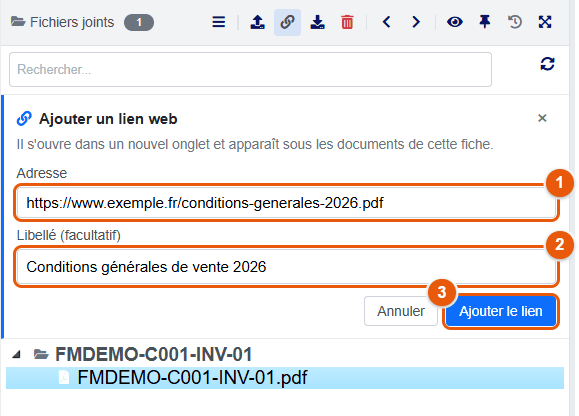Viewport: 579px width, 416px height.
Task: Open the hamburger menu icon
Action: click(219, 22)
